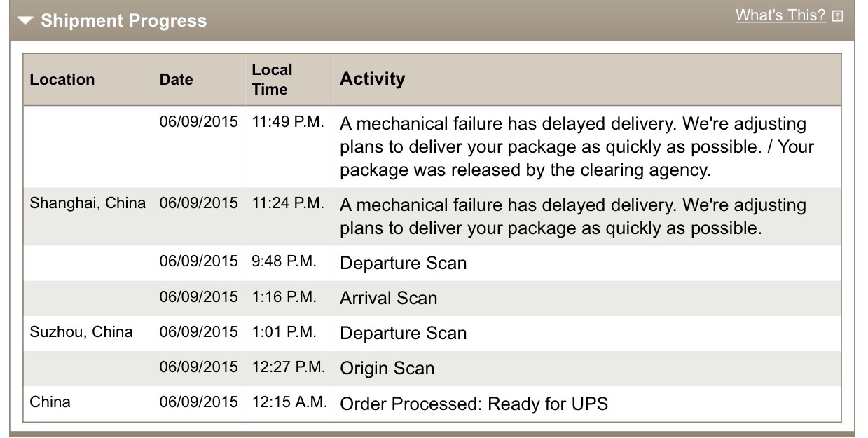Select the China location cell in last row
The height and width of the screenshot is (438, 868).
50,402
